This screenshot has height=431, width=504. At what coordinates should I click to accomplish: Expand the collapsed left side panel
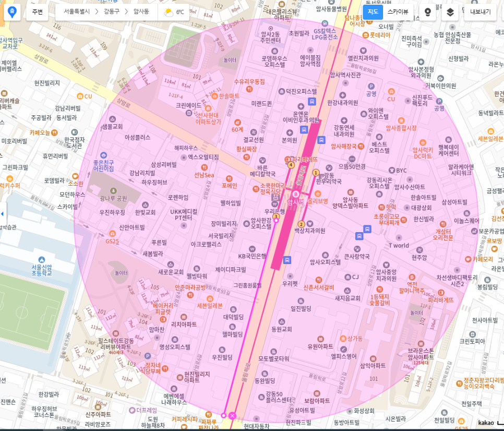[3, 213]
